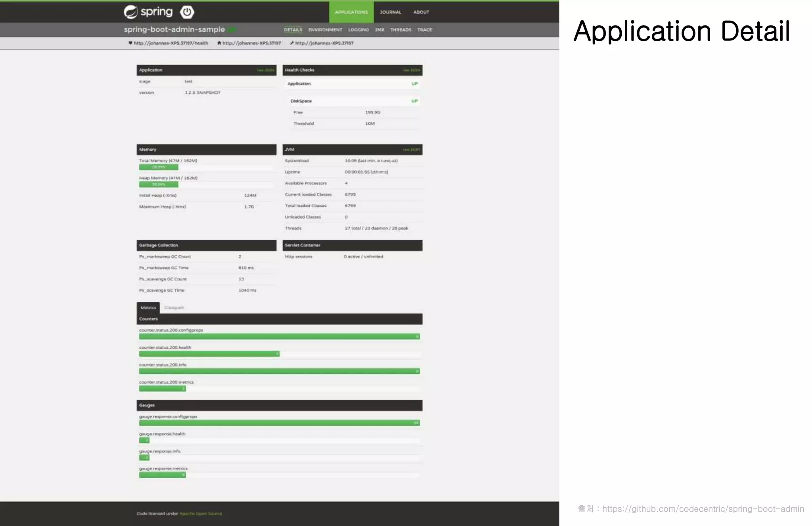Switch to the Environment sub-tab

tap(325, 30)
